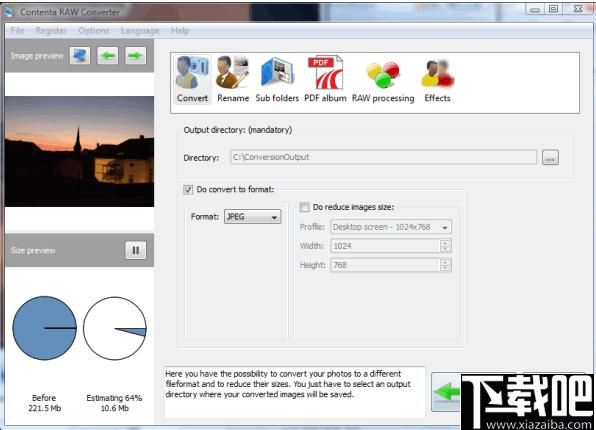Show next image with green right arrow
Screen dimensions: 596x430
[x=136, y=56]
